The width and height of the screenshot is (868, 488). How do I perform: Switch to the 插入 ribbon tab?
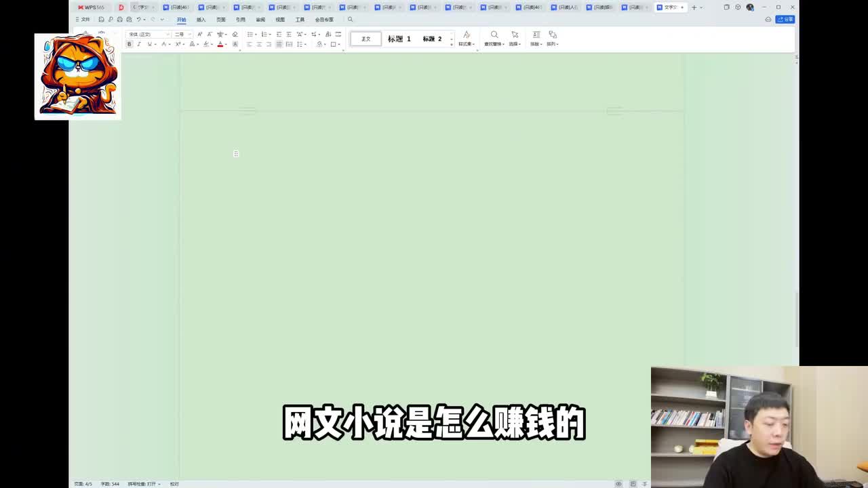201,20
